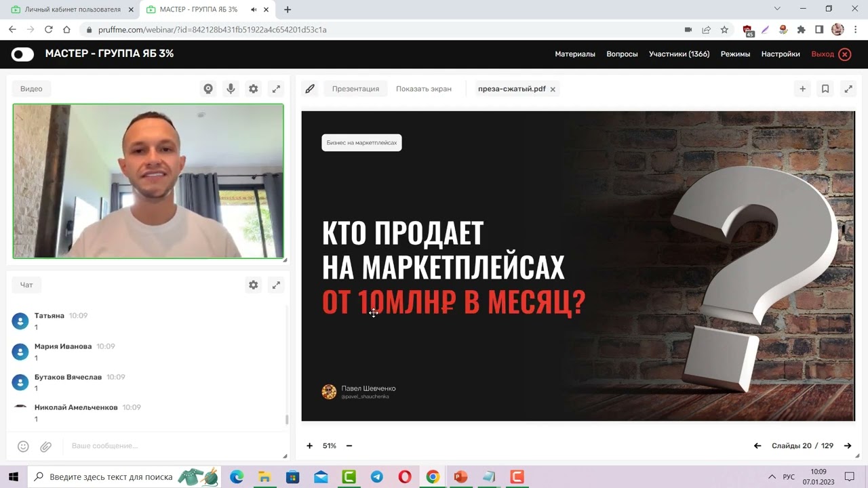868x488 pixels.
Task: Toggle the webcam in the video panel
Action: tap(208, 88)
